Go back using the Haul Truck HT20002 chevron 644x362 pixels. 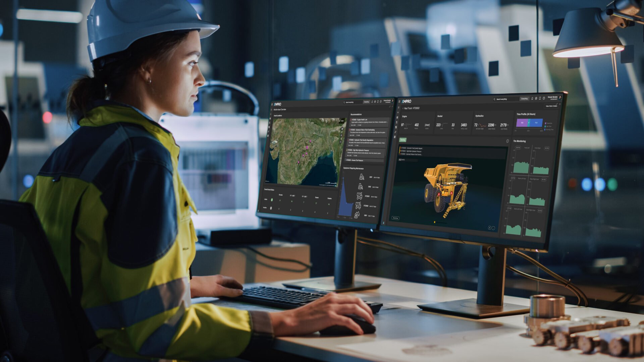pos(403,108)
